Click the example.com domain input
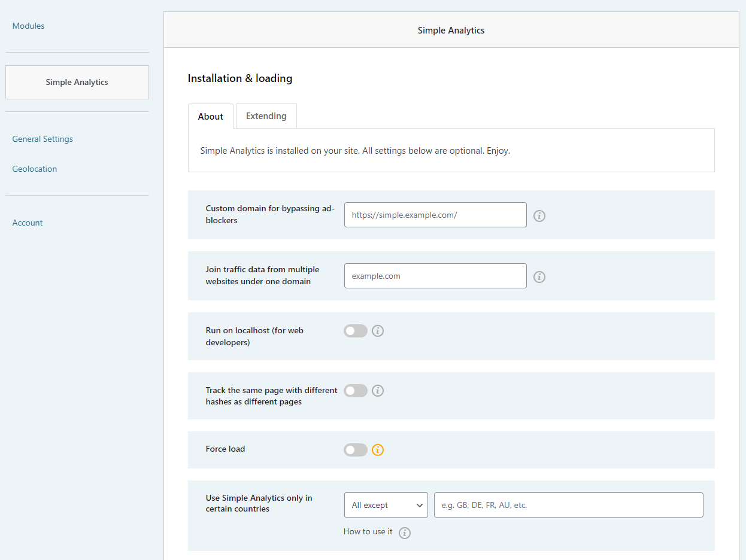The height and width of the screenshot is (560, 746). (x=435, y=276)
